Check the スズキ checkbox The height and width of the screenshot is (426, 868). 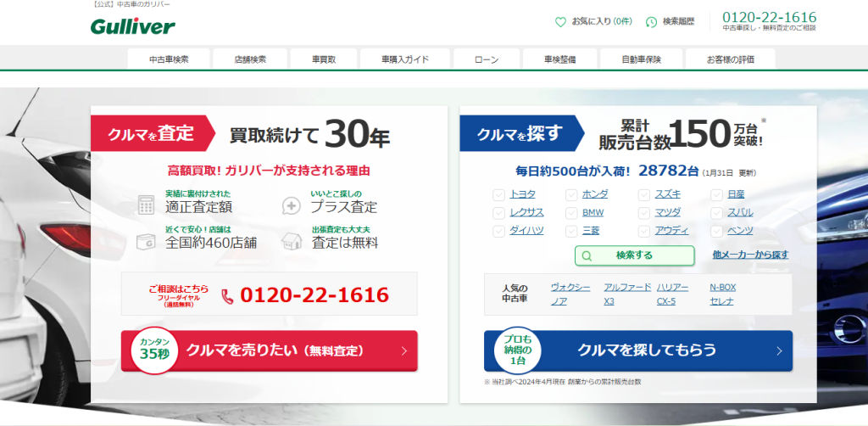[x=644, y=194]
